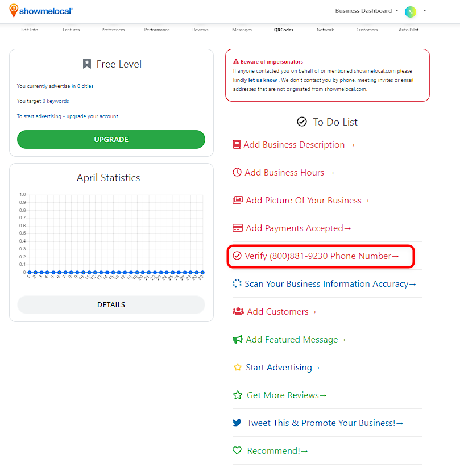Open Add Business Description link
460x476 pixels.
click(299, 144)
